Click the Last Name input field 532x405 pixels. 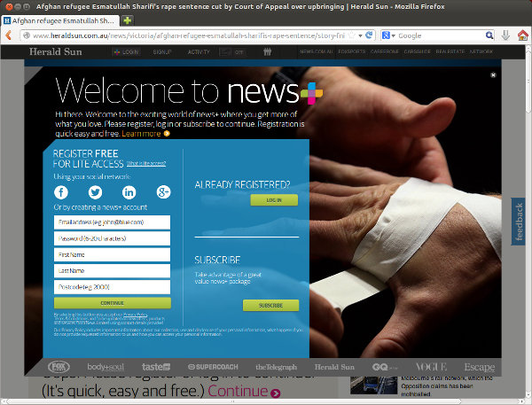click(x=112, y=270)
